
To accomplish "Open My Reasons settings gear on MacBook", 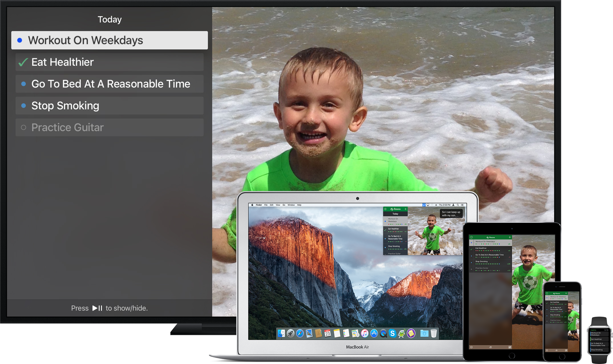I will (x=385, y=209).
